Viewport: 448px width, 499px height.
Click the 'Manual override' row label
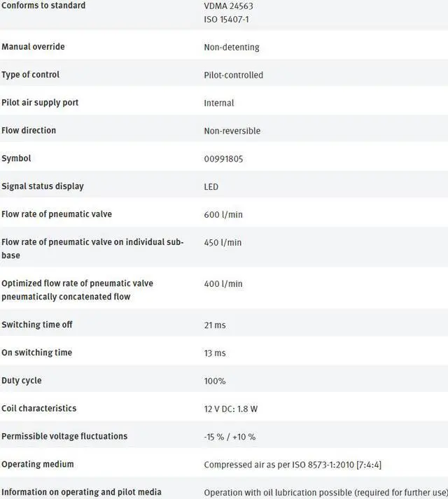(33, 47)
